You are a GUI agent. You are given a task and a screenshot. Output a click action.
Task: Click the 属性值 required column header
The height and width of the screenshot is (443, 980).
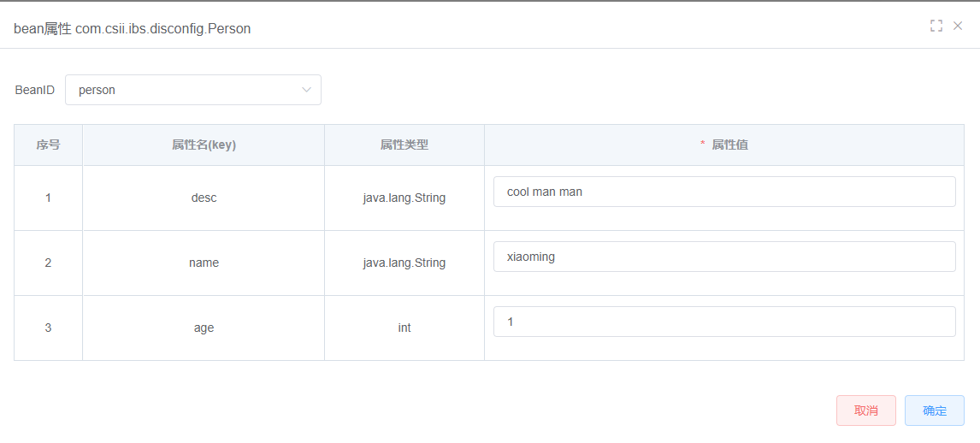[x=724, y=145]
